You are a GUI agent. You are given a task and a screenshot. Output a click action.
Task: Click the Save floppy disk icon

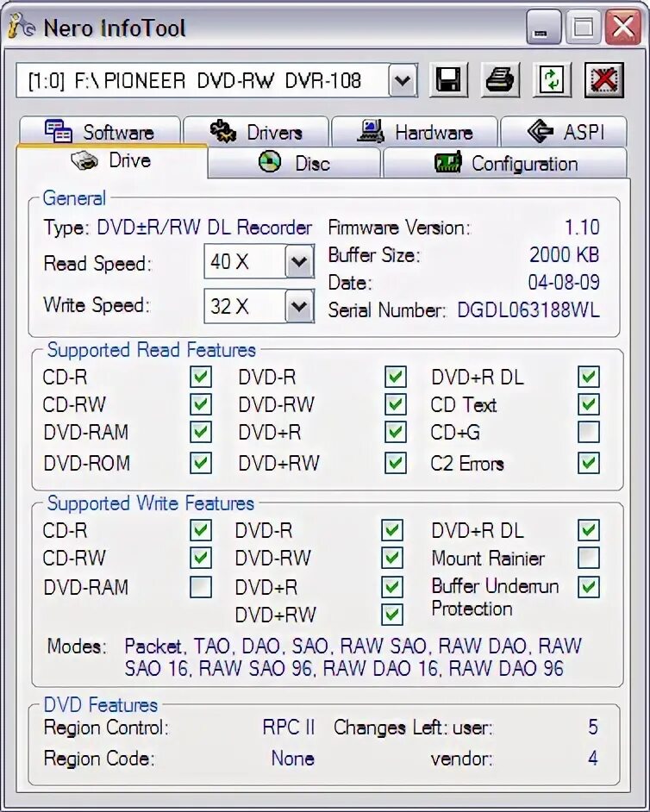click(x=448, y=80)
